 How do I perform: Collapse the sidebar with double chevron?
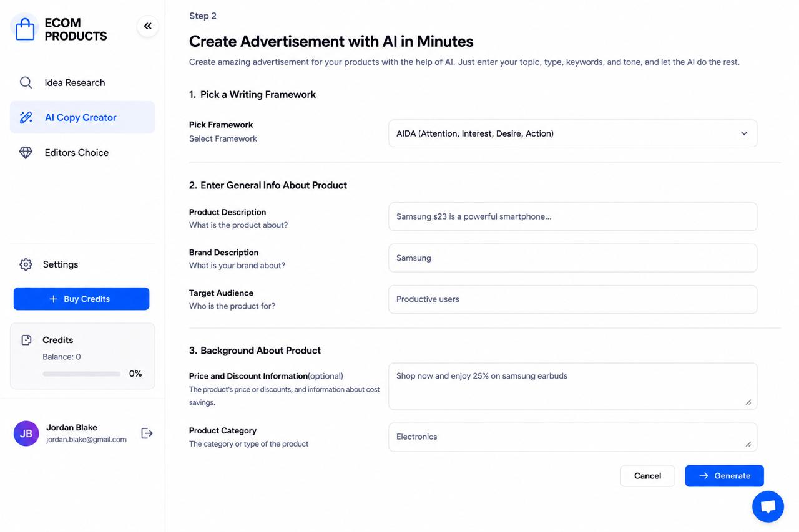(x=147, y=26)
